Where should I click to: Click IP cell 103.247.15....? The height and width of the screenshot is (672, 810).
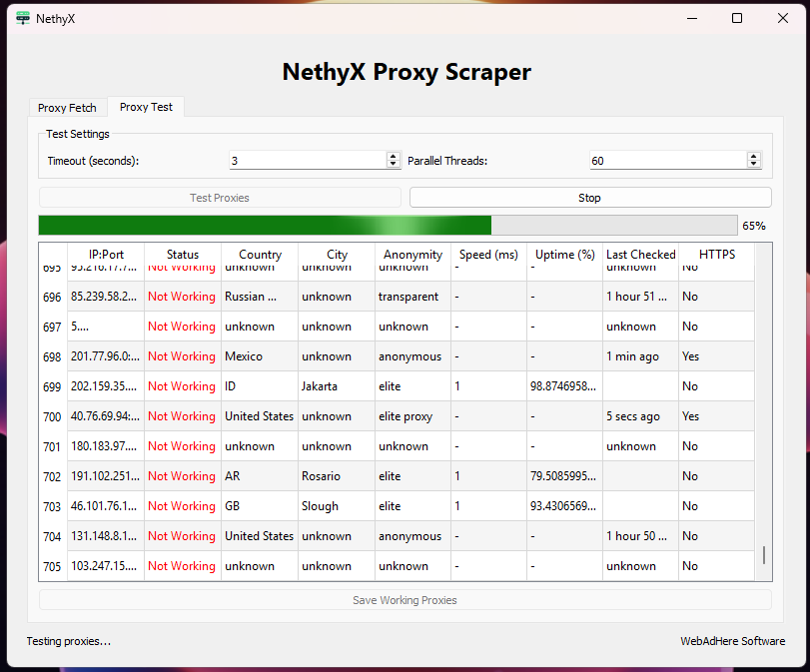[106, 566]
